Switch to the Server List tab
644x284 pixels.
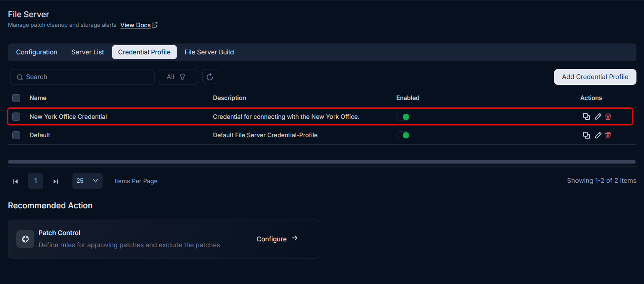click(88, 52)
